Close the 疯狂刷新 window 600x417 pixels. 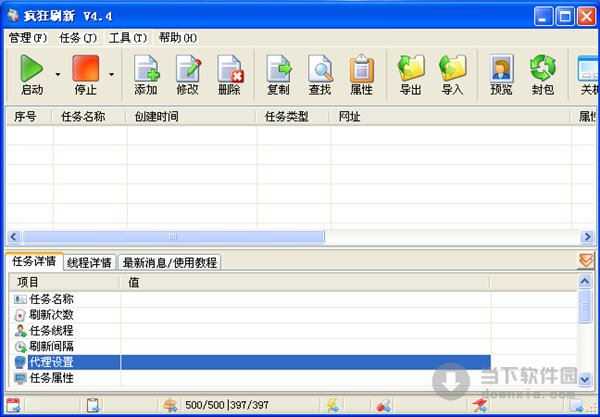(x=586, y=16)
